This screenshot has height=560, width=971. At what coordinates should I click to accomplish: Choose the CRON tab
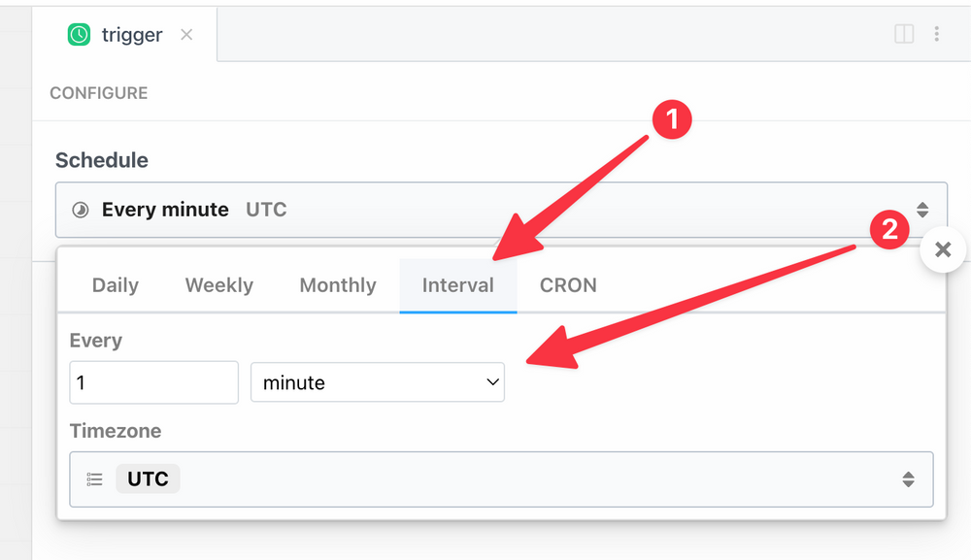(x=568, y=285)
